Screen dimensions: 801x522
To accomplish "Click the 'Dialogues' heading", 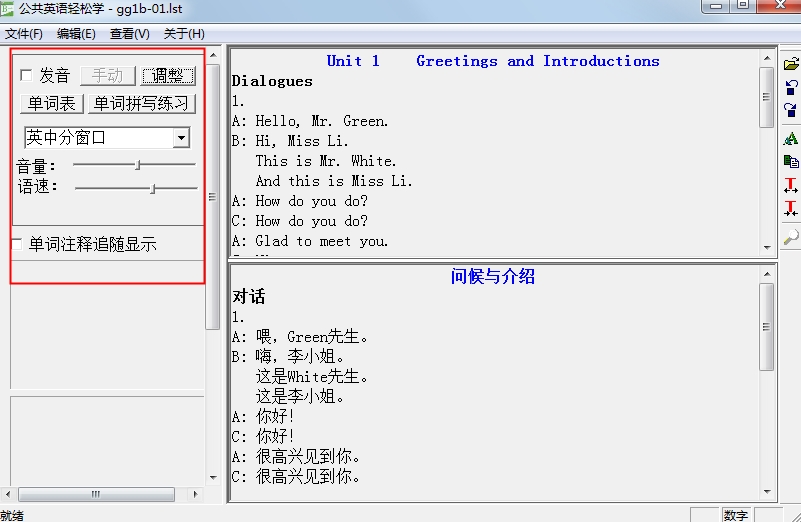I will 272,81.
